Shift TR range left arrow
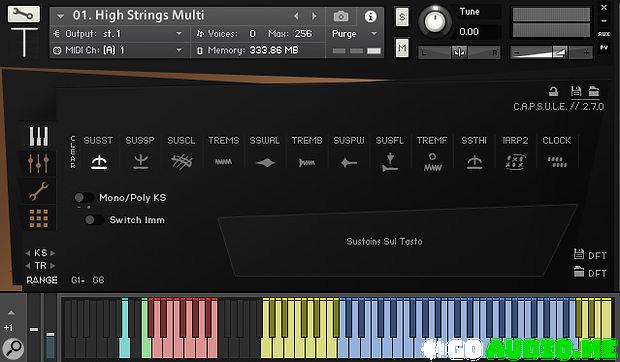The image size is (620, 362). click(x=28, y=266)
